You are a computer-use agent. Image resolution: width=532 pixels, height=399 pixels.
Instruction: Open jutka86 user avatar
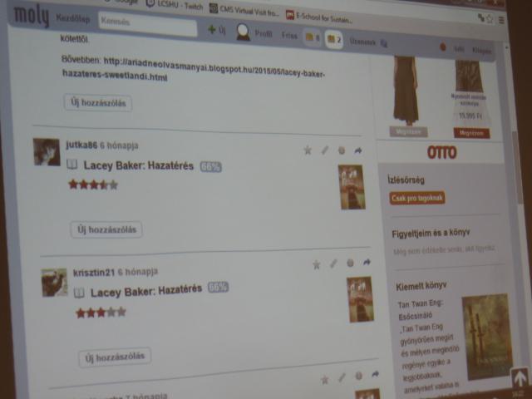[47, 152]
